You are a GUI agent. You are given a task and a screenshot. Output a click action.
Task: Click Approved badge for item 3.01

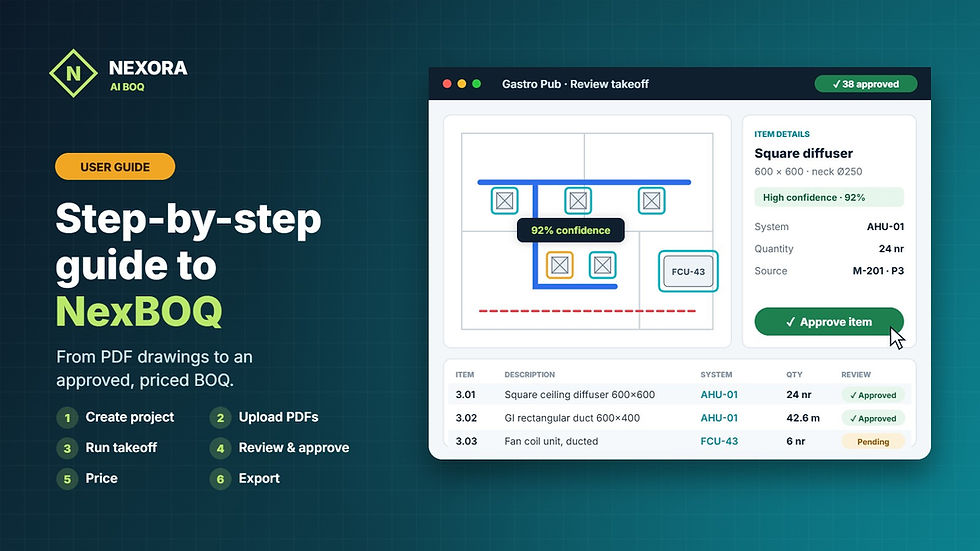873,395
